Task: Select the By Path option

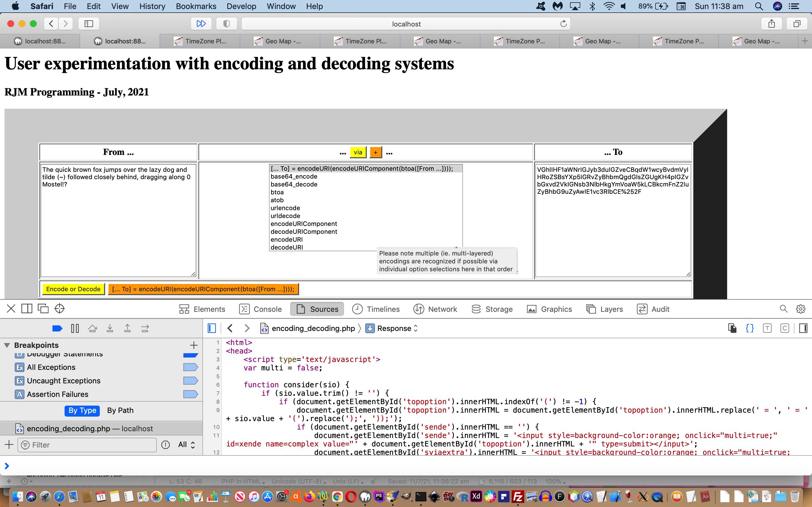Action: point(120,410)
